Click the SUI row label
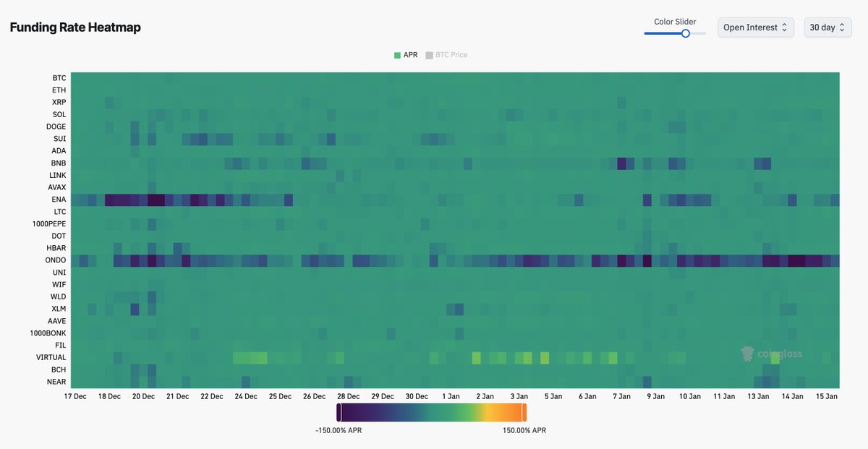This screenshot has height=449, width=868. [60, 139]
